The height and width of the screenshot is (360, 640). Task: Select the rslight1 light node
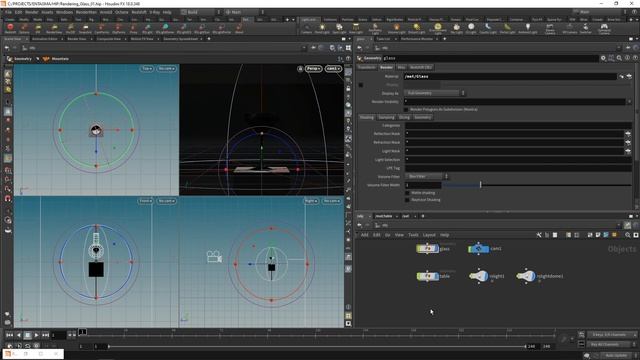(479, 276)
